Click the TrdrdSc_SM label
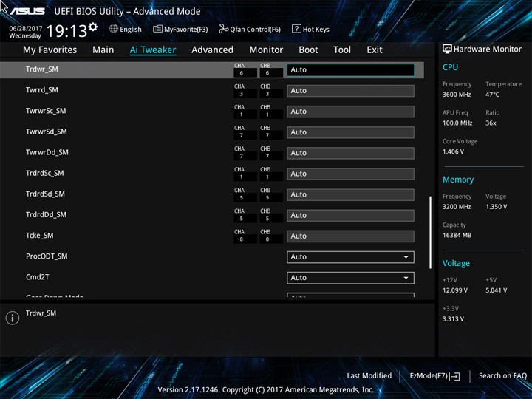The image size is (532, 399). [x=45, y=173]
